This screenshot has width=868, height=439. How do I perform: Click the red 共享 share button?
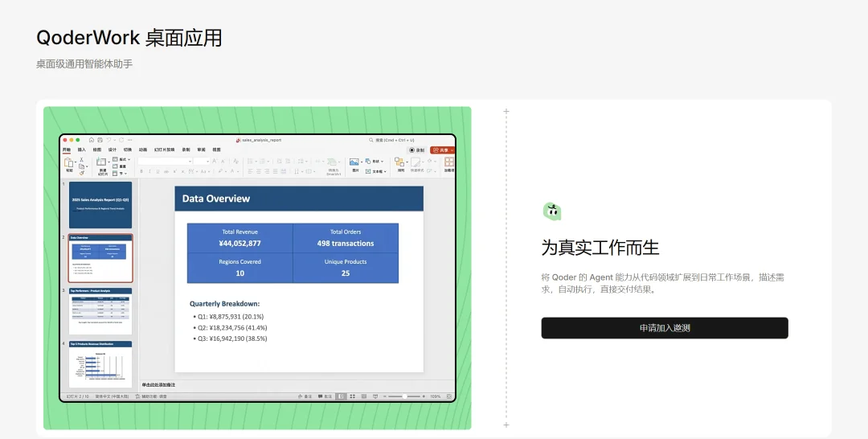tap(442, 150)
